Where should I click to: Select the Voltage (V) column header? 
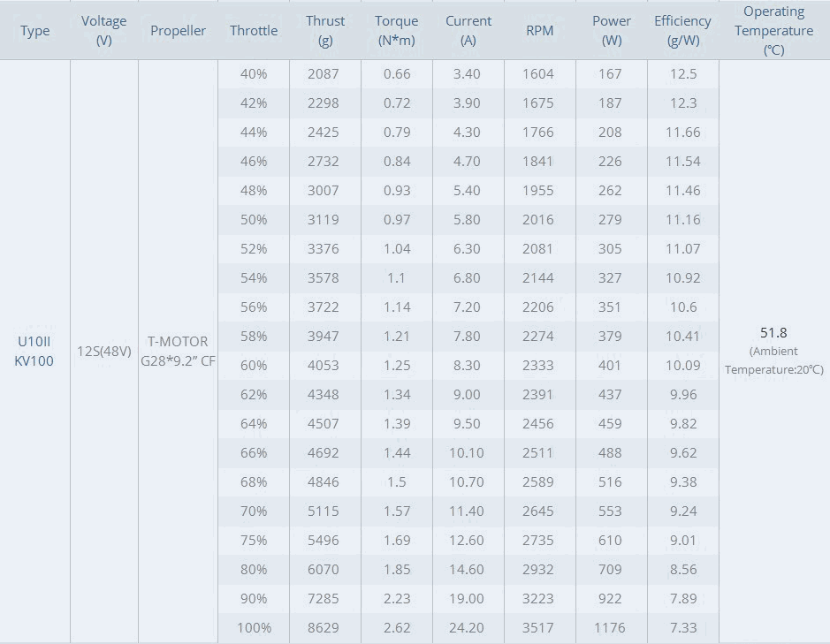click(103, 31)
